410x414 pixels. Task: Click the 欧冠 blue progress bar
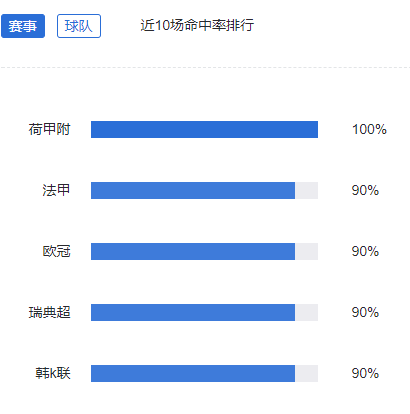coord(193,251)
